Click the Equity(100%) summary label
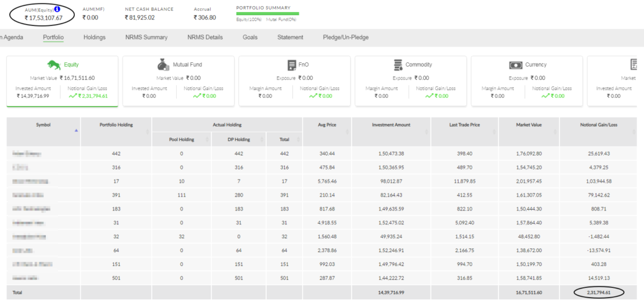Screen dimensions: 644x303 click(249, 20)
